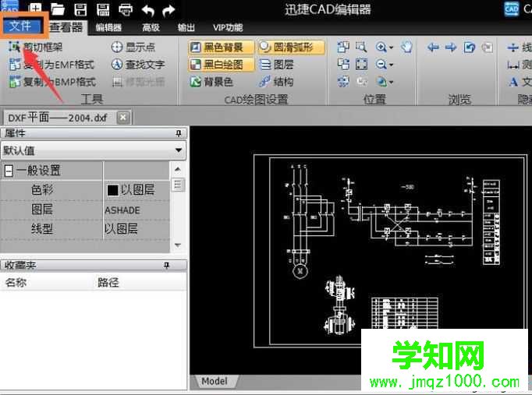The image size is (532, 395).
Task: Click the top-left icon in 位置 group
Action: 343,47
